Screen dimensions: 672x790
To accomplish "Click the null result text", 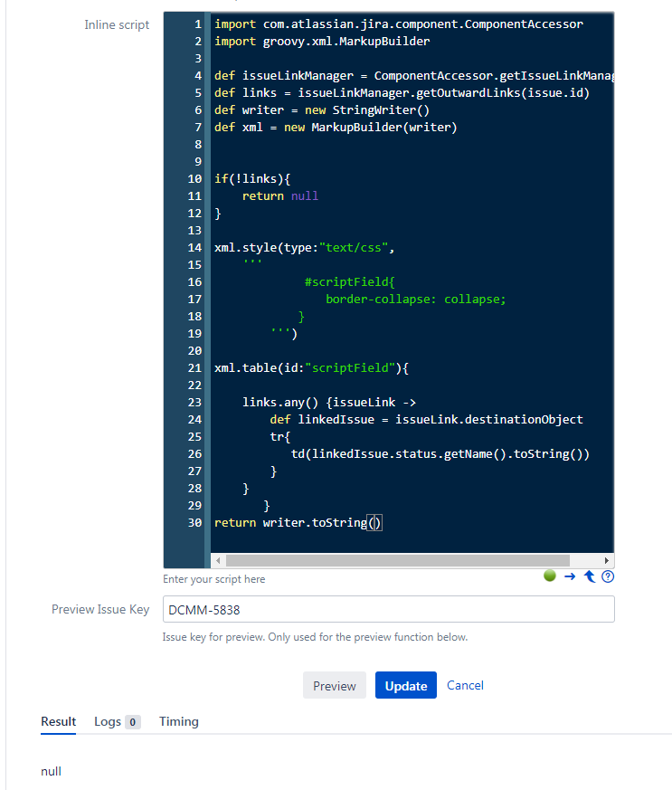I will [x=51, y=771].
